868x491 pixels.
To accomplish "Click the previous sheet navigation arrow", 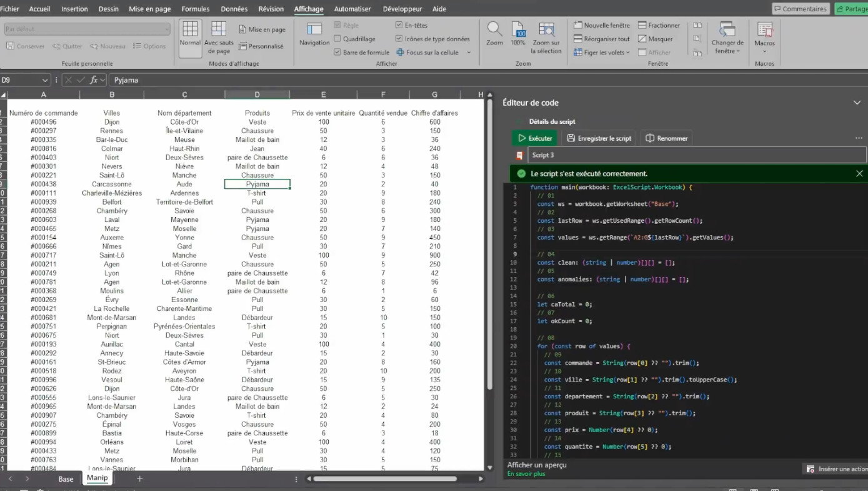I will point(11,478).
